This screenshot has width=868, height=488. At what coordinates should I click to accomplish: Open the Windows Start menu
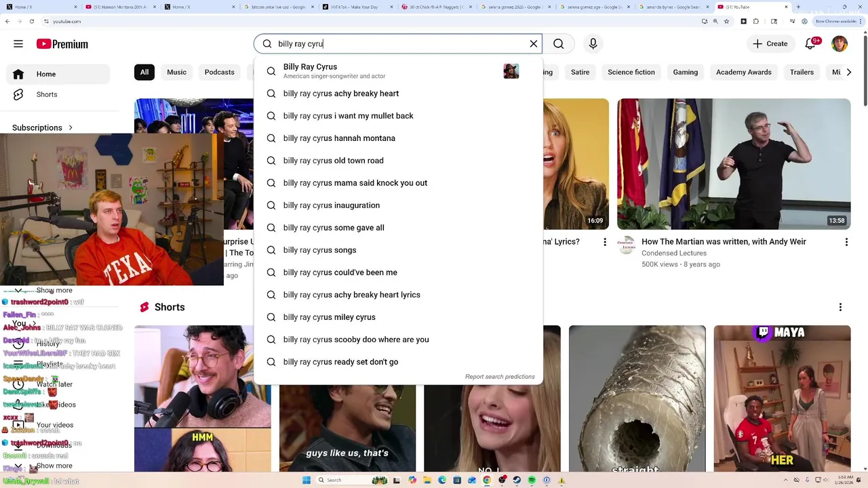point(307,480)
